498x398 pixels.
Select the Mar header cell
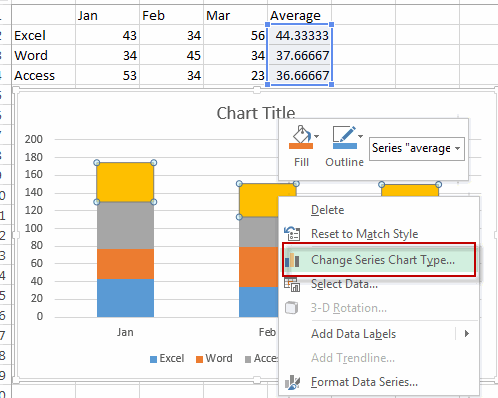tap(236, 16)
